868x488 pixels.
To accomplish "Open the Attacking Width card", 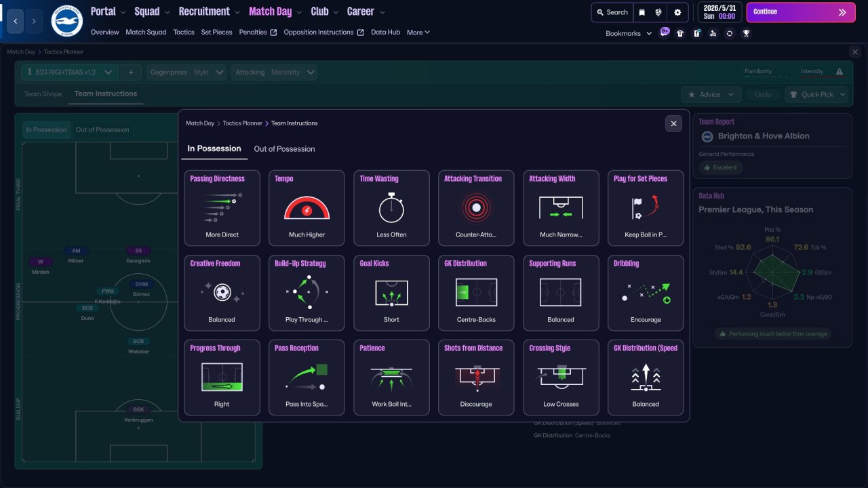I will coord(561,207).
